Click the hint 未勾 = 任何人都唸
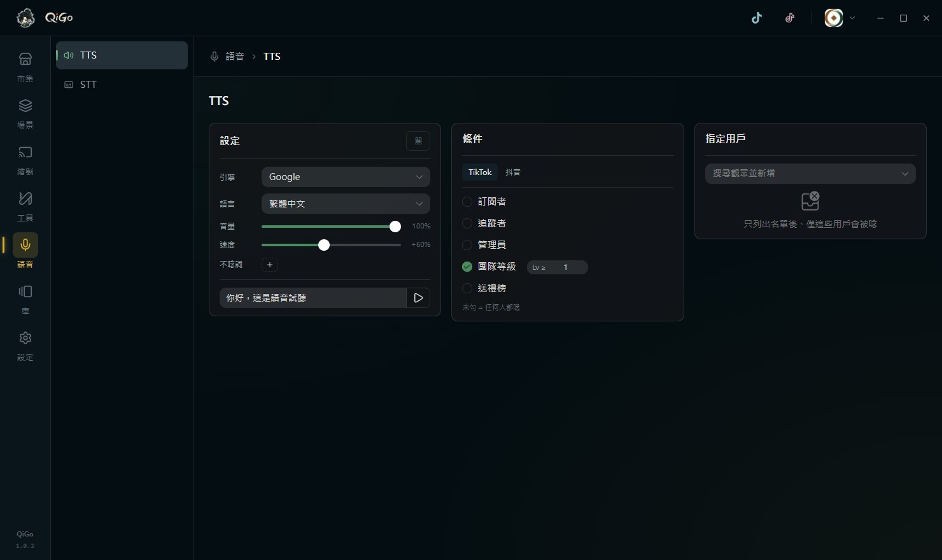Image resolution: width=942 pixels, height=560 pixels. coord(491,307)
